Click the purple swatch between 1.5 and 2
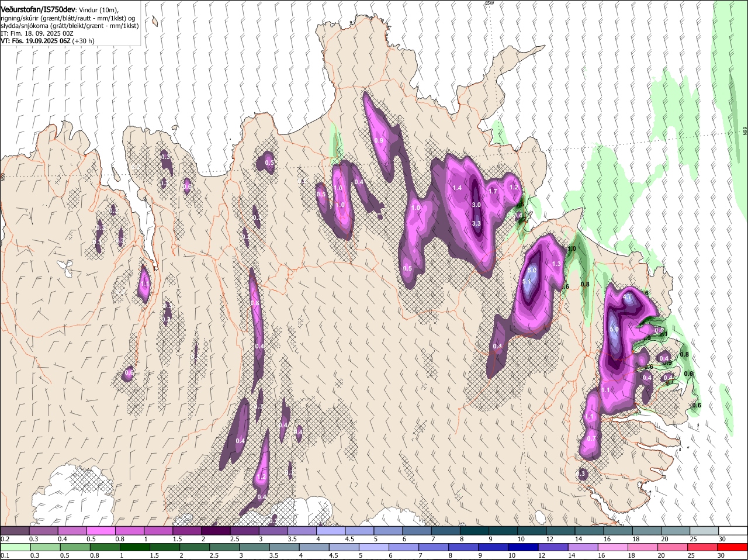 (x=187, y=530)
